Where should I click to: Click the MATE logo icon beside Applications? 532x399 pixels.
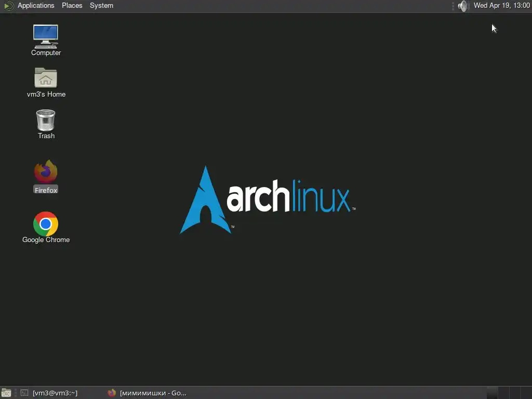click(8, 6)
